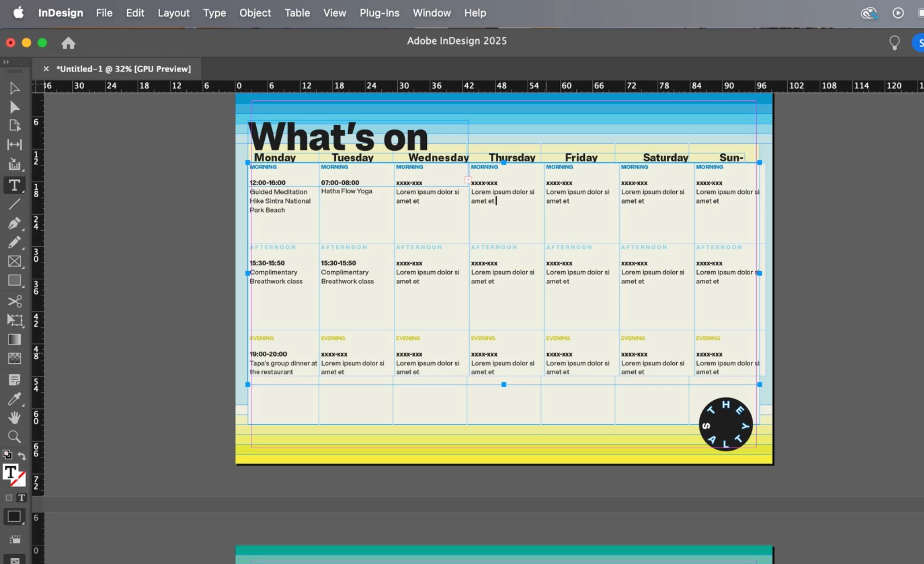Select the Scissors tool
Image resolution: width=924 pixels, height=564 pixels.
coord(14,302)
